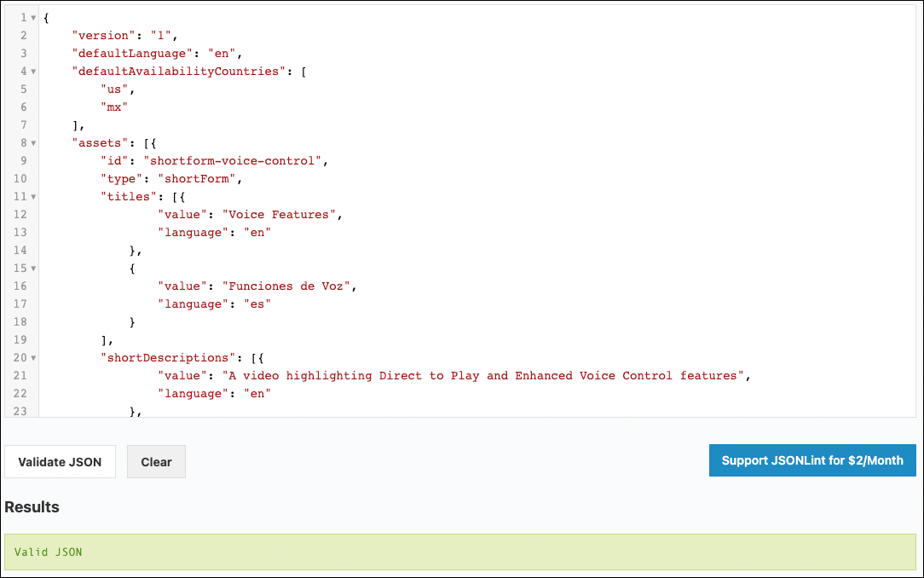Fold the titles array on line 11
The width and height of the screenshot is (924, 578).
pyautogui.click(x=33, y=197)
